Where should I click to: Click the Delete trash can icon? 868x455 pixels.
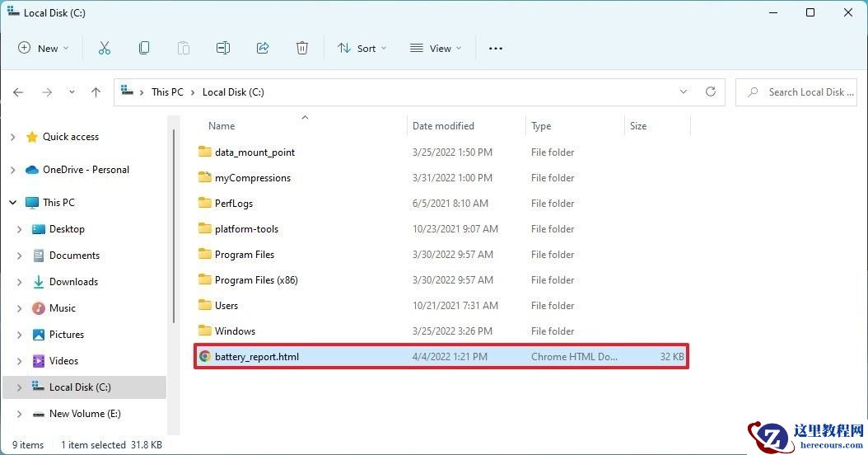point(302,49)
